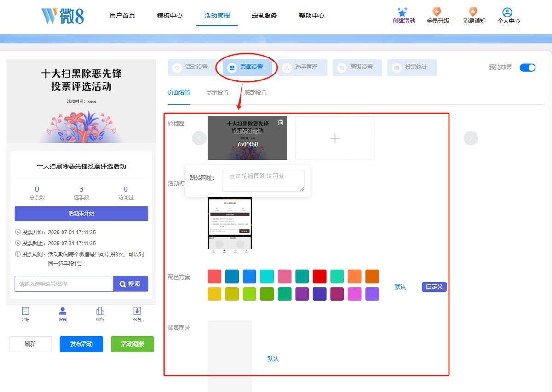Delete the carousel image via trash icon
Viewport: 552px width, 392px height.
pyautogui.click(x=281, y=122)
